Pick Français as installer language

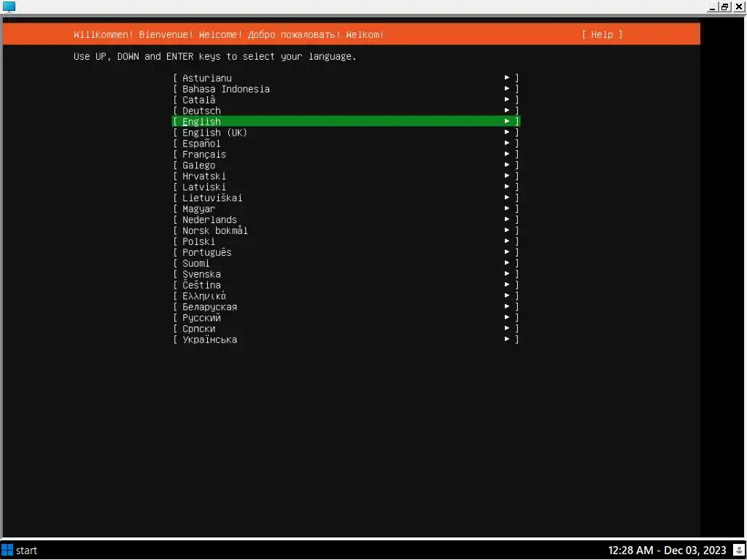[x=346, y=155]
